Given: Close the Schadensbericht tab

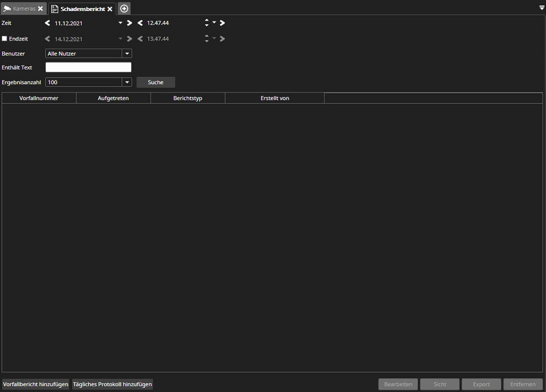Looking at the screenshot, I should coord(110,9).
